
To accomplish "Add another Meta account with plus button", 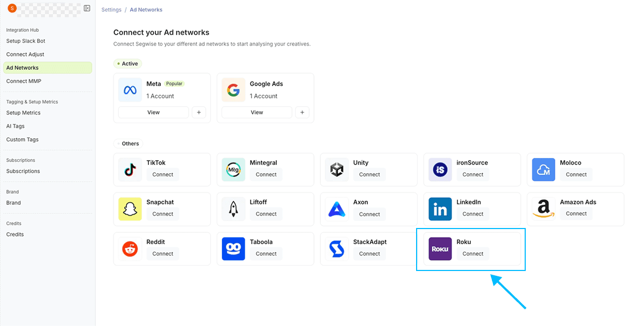I will [x=199, y=112].
